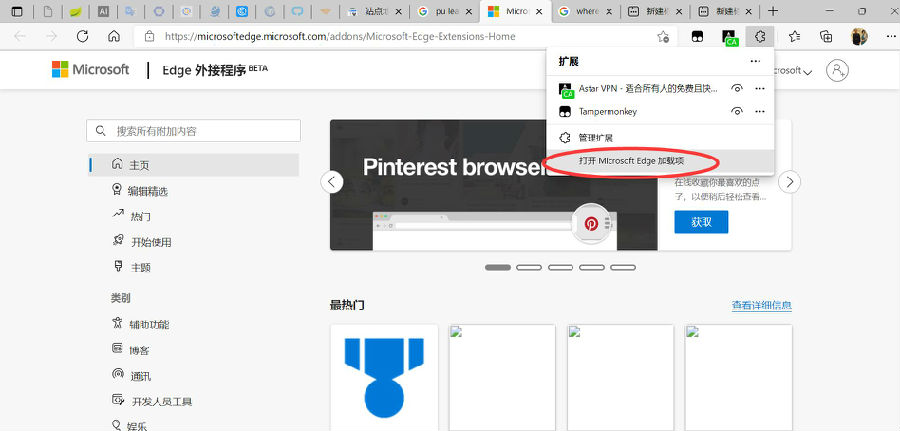Expand the Microsoft dropdown in page header
This screenshot has height=431, width=900.
tap(793, 71)
